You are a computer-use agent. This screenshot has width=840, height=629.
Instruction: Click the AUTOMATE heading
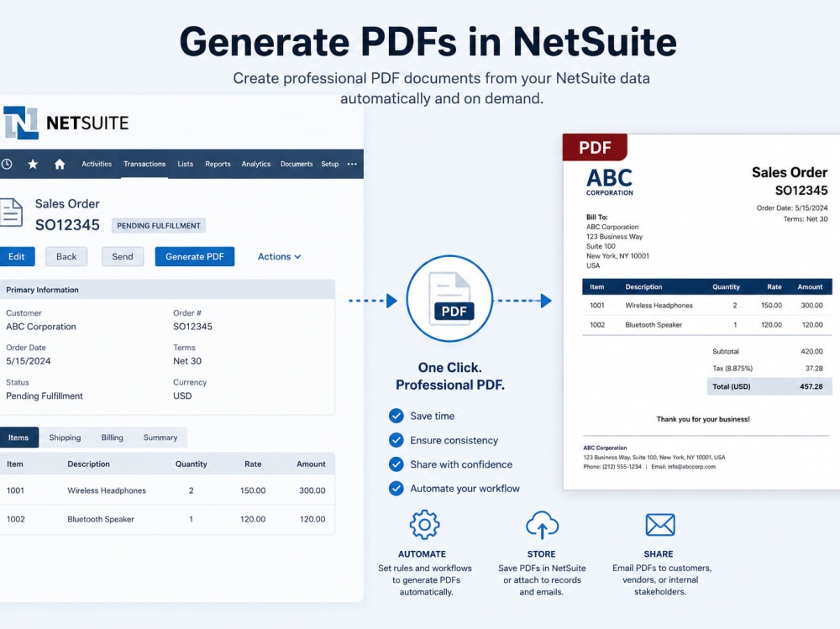coord(422,554)
